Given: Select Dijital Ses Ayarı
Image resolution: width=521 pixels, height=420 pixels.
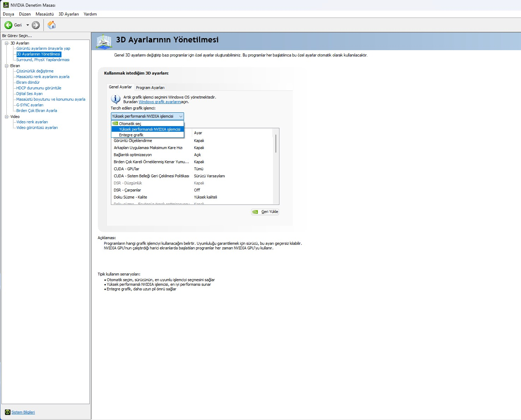Looking at the screenshot, I should pyautogui.click(x=29, y=94).
